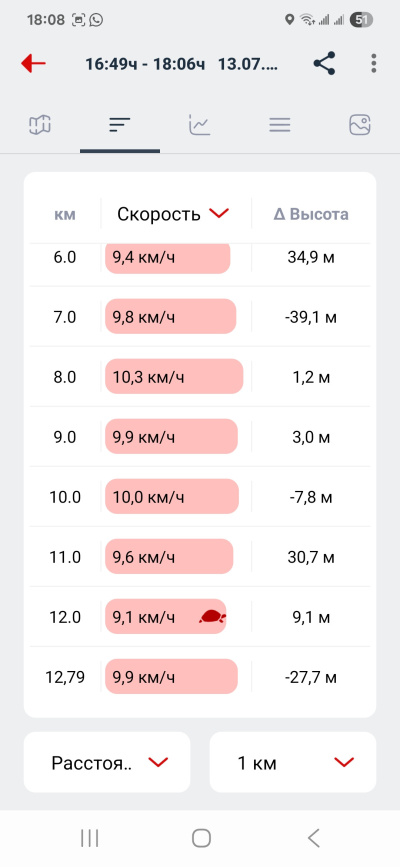Select the splits list tab
Screen dimensions: 400x867
click(x=120, y=125)
